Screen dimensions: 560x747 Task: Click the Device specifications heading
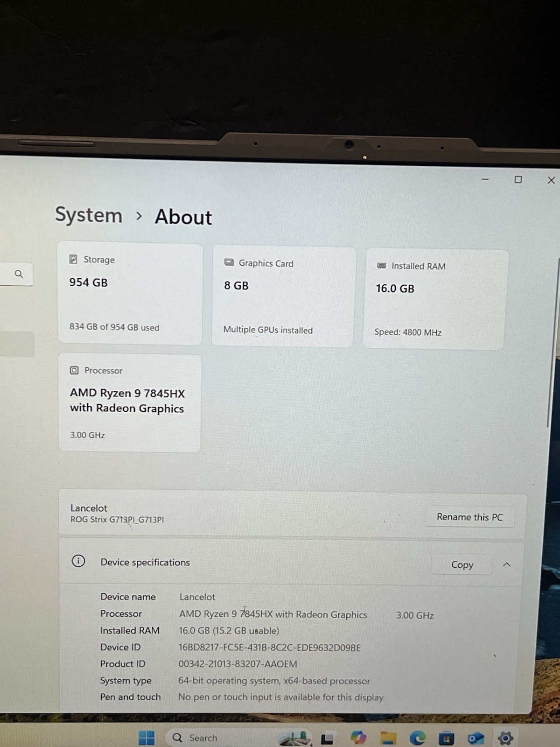pos(145,563)
